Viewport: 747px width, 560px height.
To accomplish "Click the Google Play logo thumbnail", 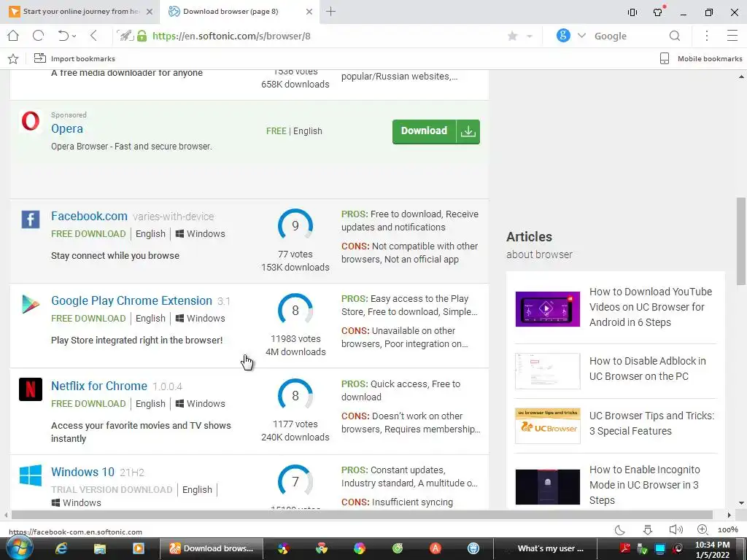I will tap(31, 304).
